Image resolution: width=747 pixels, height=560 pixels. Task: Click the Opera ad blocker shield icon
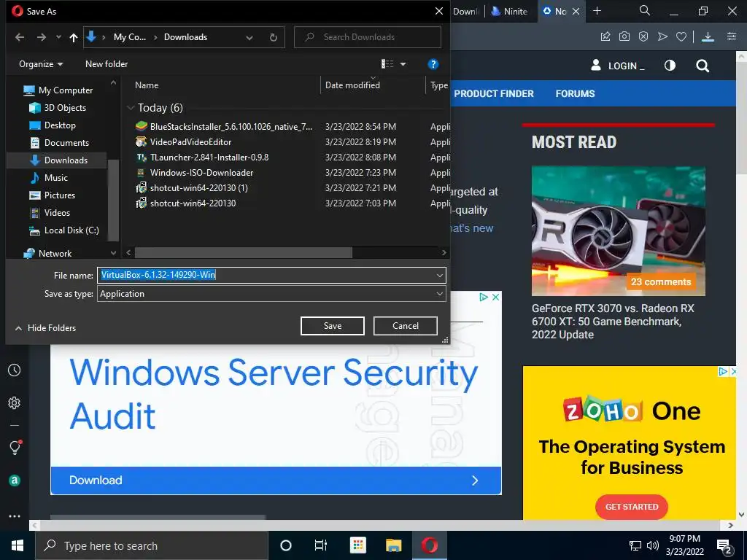point(643,36)
